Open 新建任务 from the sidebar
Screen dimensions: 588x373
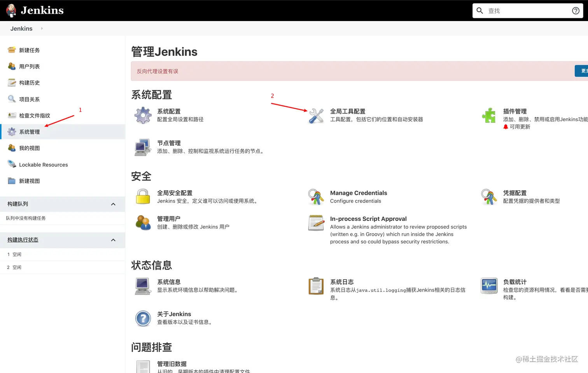29,50
